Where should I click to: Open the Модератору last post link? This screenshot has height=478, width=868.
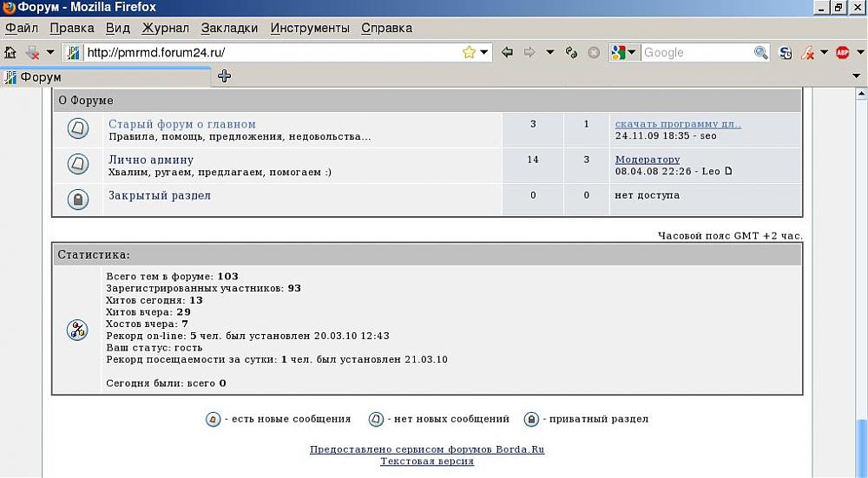point(647,160)
